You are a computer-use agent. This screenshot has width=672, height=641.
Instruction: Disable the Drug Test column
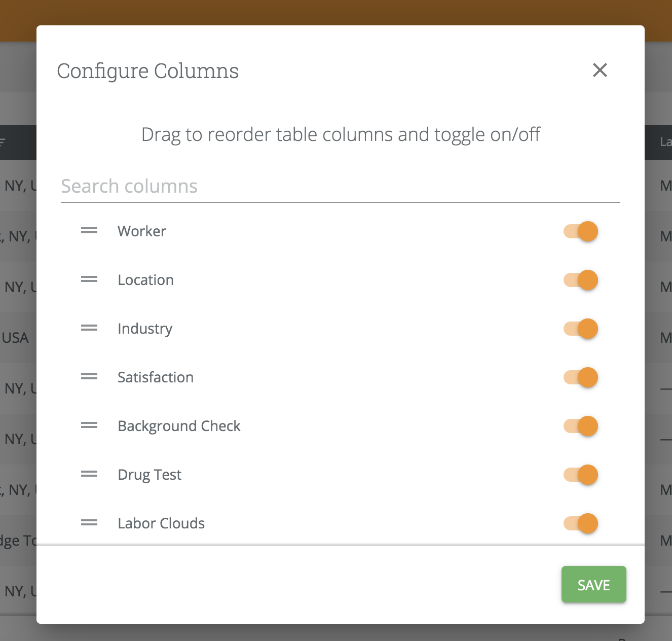tap(581, 475)
